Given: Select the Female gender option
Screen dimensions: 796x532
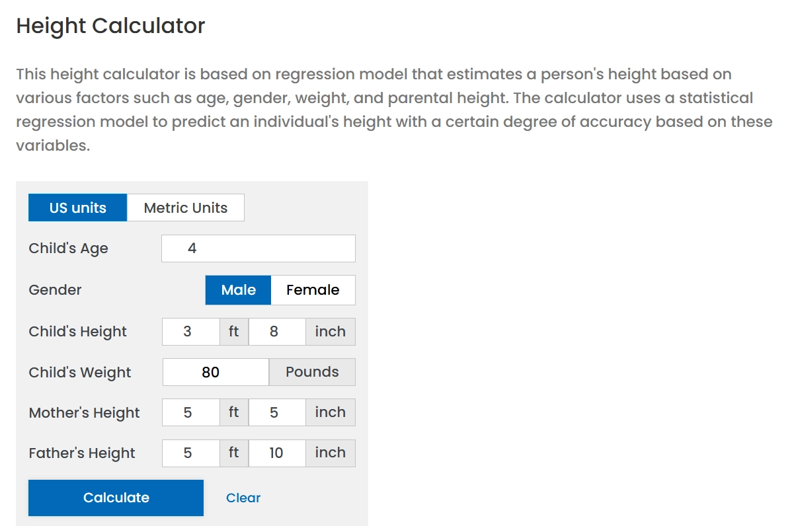Looking at the screenshot, I should coord(313,290).
